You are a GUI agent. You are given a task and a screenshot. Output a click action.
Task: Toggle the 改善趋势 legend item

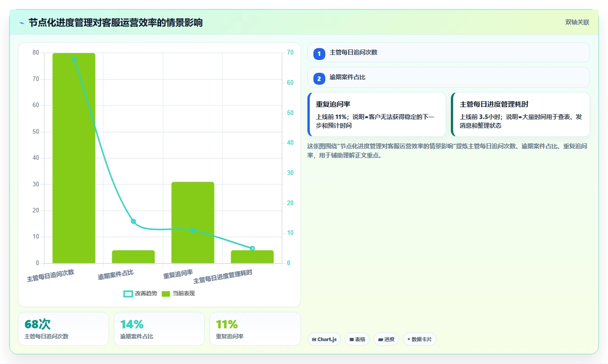pos(140,293)
